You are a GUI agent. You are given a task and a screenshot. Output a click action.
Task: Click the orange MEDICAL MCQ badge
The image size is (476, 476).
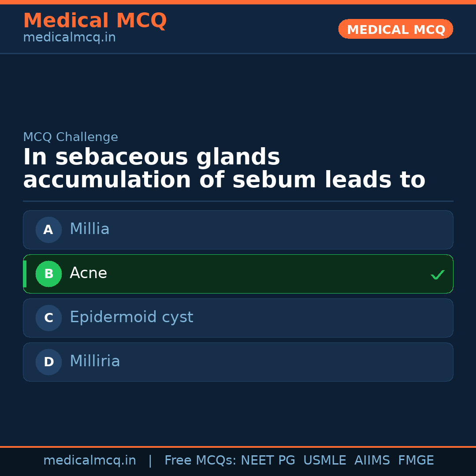(395, 29)
